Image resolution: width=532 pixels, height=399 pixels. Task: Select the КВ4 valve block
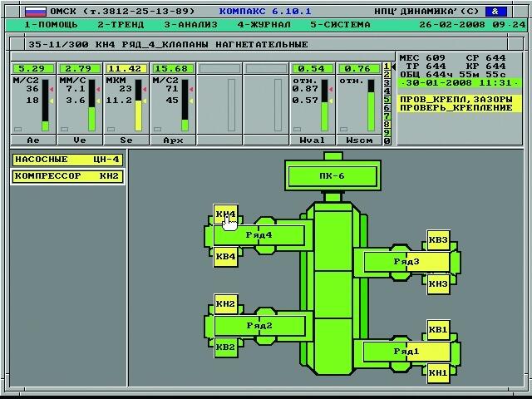225,257
